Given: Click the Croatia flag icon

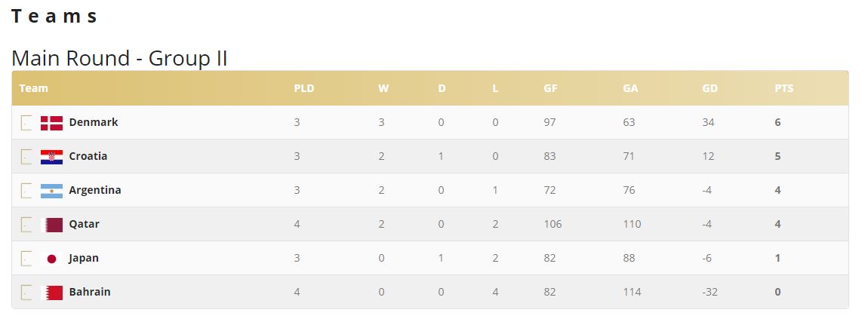Looking at the screenshot, I should pos(51,157).
